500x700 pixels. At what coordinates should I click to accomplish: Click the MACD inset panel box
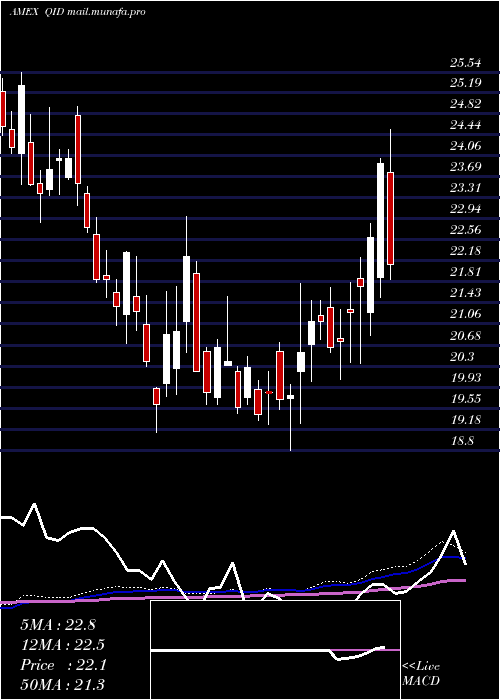tap(275, 650)
